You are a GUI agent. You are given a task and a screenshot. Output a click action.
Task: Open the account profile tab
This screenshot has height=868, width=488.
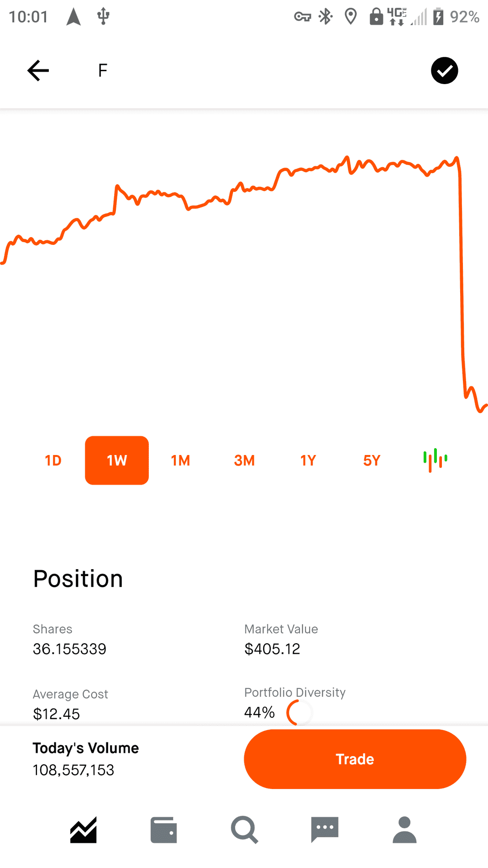pos(404,830)
